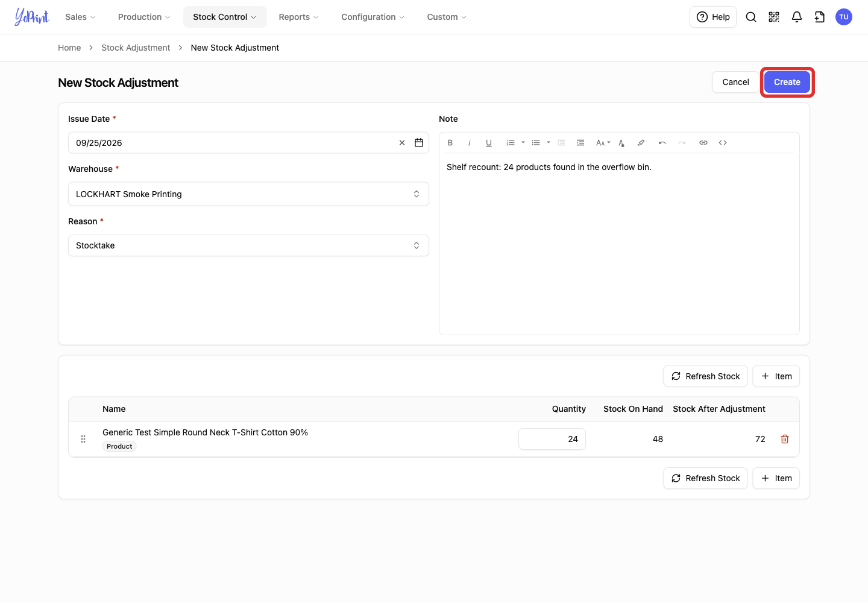The image size is (868, 603).
Task: Open the text color tool
Action: coord(621,143)
